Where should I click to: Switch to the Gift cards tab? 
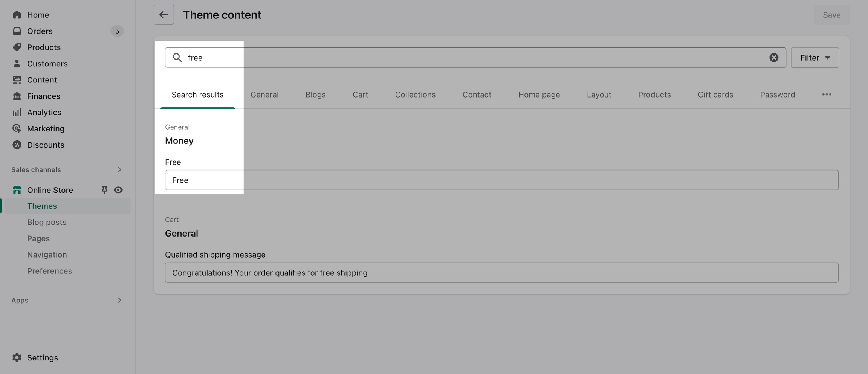715,95
